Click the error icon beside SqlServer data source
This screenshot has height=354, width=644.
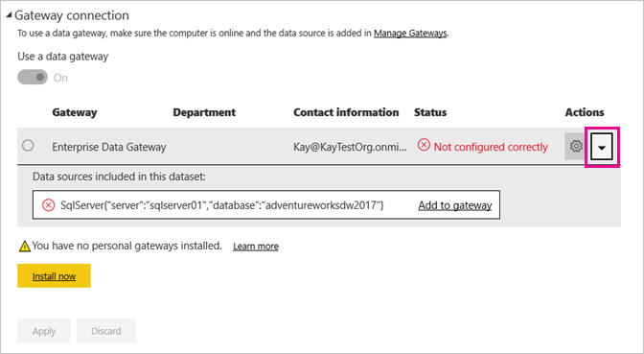tap(49, 204)
